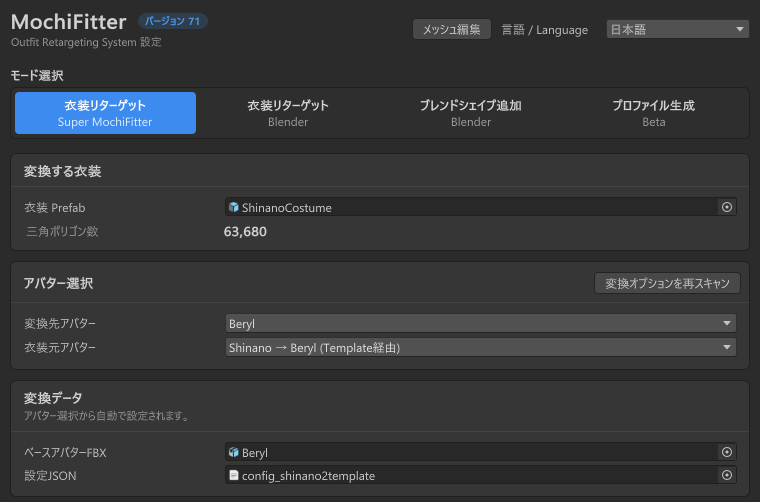Click the 63,680 polygon count value
Image resolution: width=760 pixels, height=502 pixels.
pyautogui.click(x=245, y=232)
